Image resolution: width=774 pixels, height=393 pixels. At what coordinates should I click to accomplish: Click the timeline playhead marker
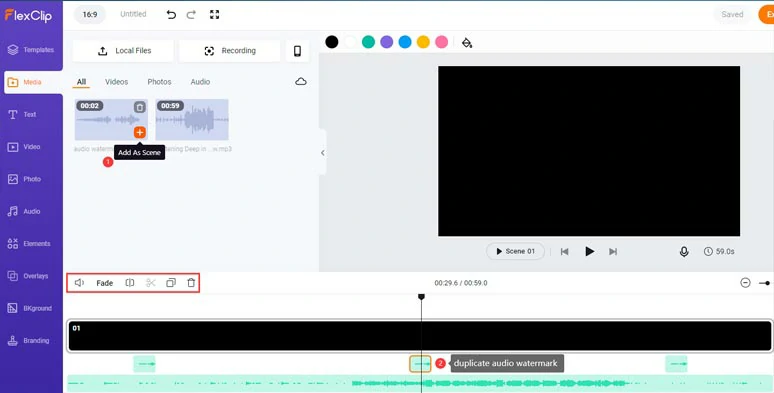(x=421, y=297)
